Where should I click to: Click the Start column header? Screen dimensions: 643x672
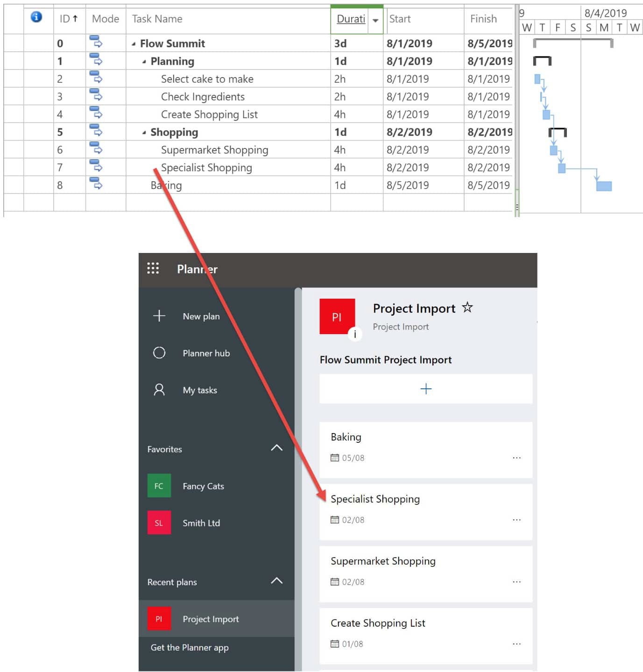tap(423, 19)
